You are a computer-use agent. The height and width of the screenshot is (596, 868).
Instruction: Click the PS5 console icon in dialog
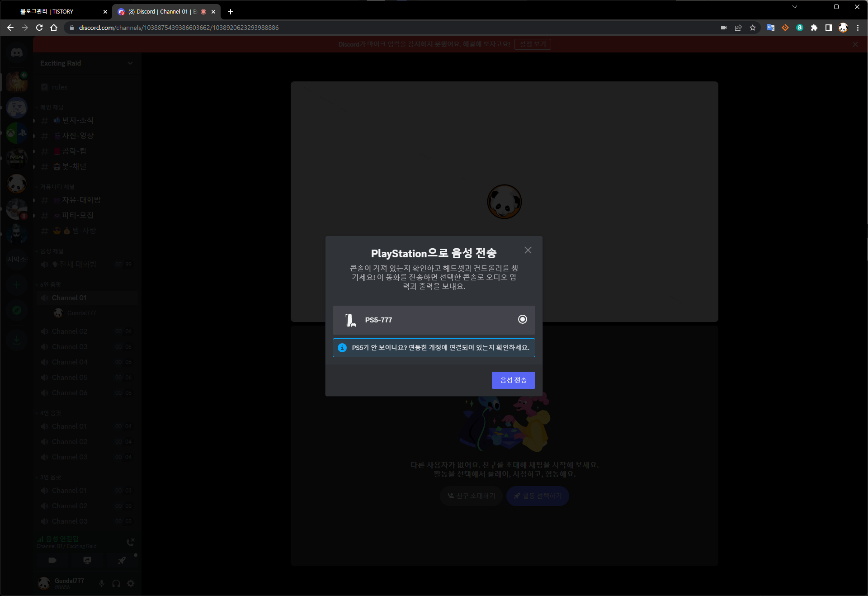click(350, 320)
